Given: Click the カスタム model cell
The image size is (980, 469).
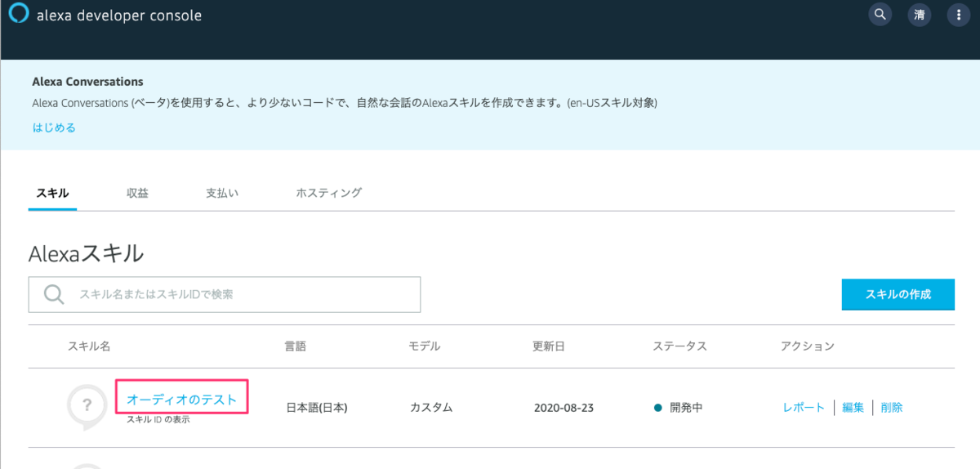Looking at the screenshot, I should (x=431, y=407).
